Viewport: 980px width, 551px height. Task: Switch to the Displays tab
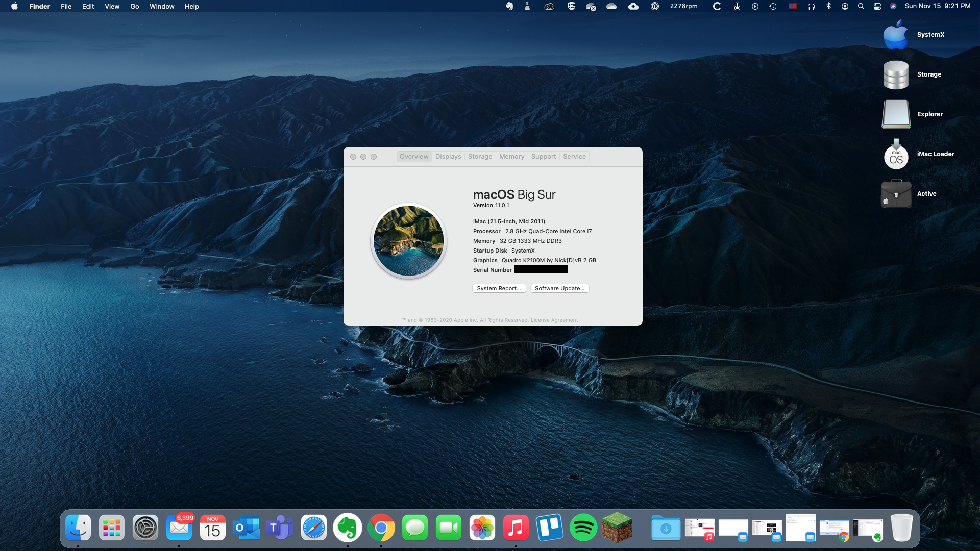(448, 157)
